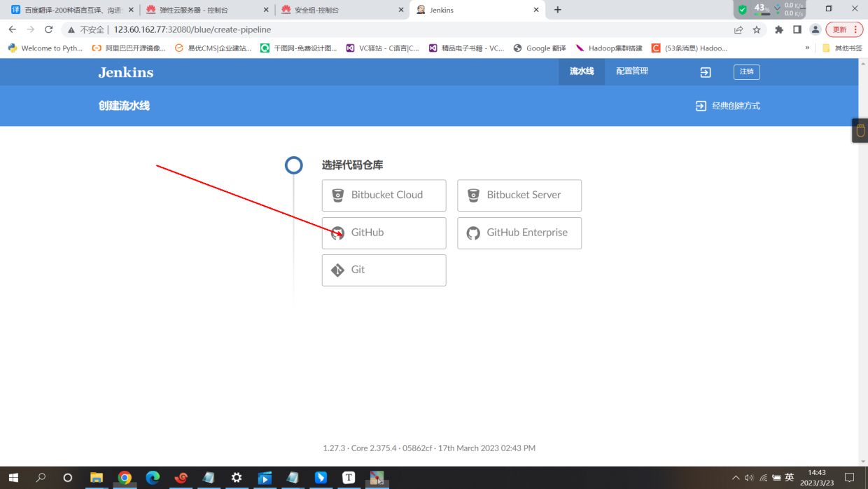Open File Explorer from taskbar
Viewport: 868px width, 489px height.
point(97,478)
